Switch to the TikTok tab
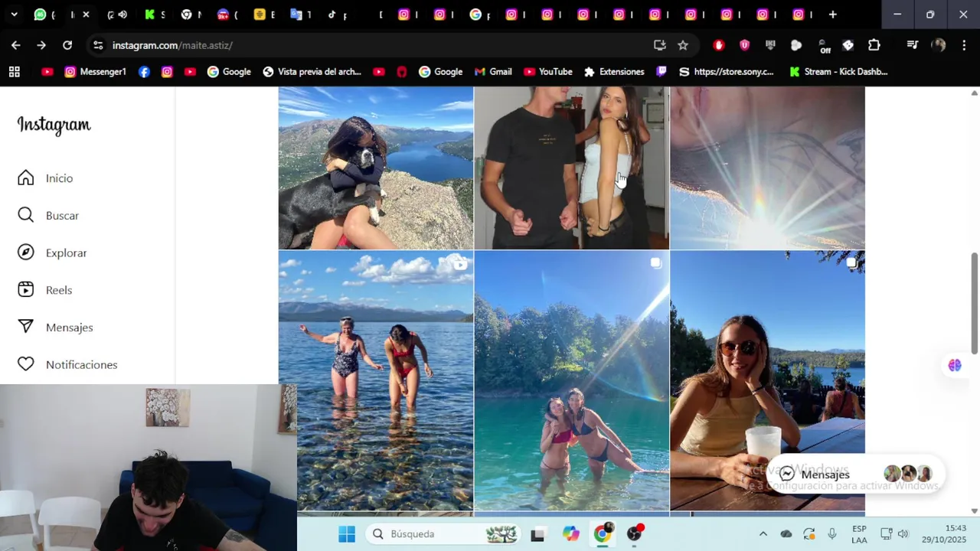This screenshot has height=551, width=980. [332, 15]
